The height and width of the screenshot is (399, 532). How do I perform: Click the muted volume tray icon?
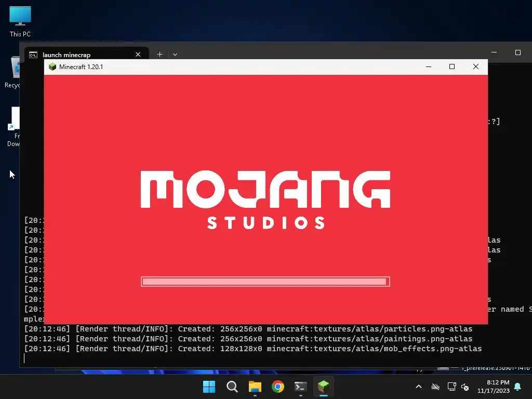pyautogui.click(x=465, y=387)
